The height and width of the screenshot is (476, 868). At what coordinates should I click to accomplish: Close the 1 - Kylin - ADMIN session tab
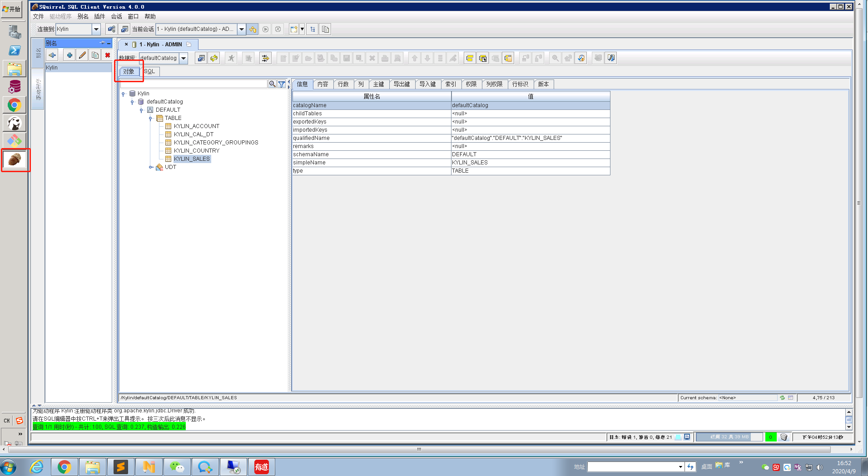pos(126,45)
